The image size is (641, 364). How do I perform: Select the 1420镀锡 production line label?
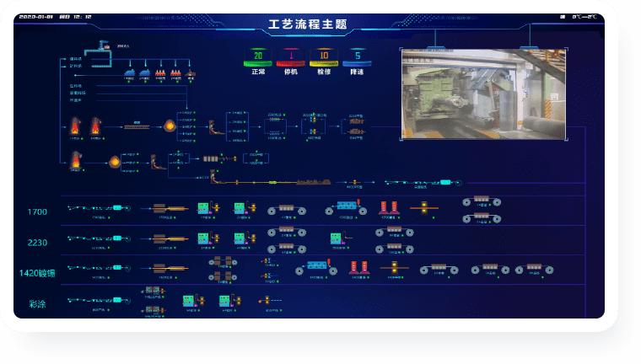click(37, 273)
